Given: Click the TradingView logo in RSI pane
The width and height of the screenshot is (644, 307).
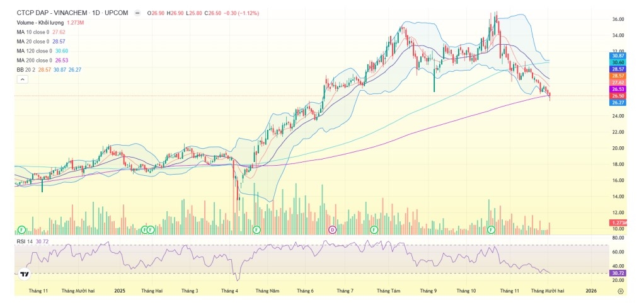Looking at the screenshot, I should pos(24,274).
